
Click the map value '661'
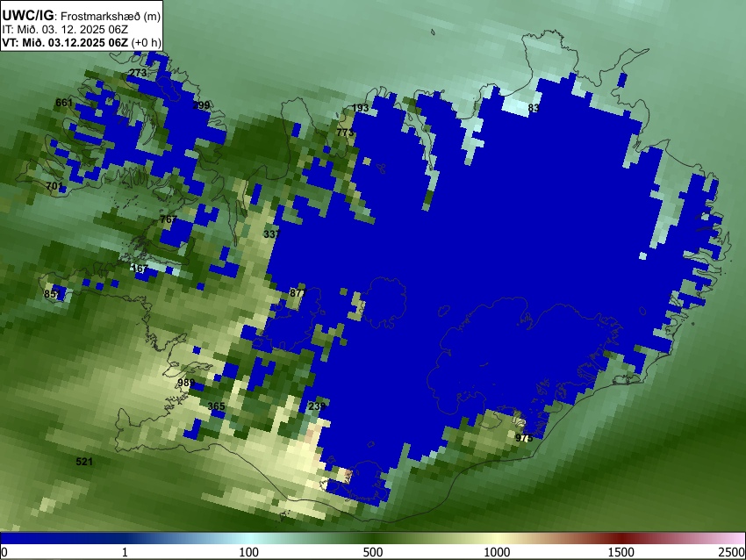pyautogui.click(x=64, y=103)
